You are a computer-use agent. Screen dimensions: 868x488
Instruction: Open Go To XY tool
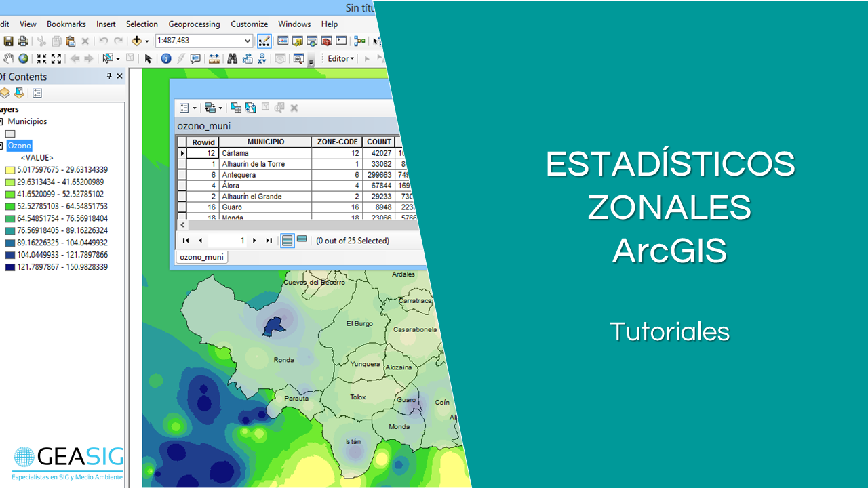pos(262,59)
